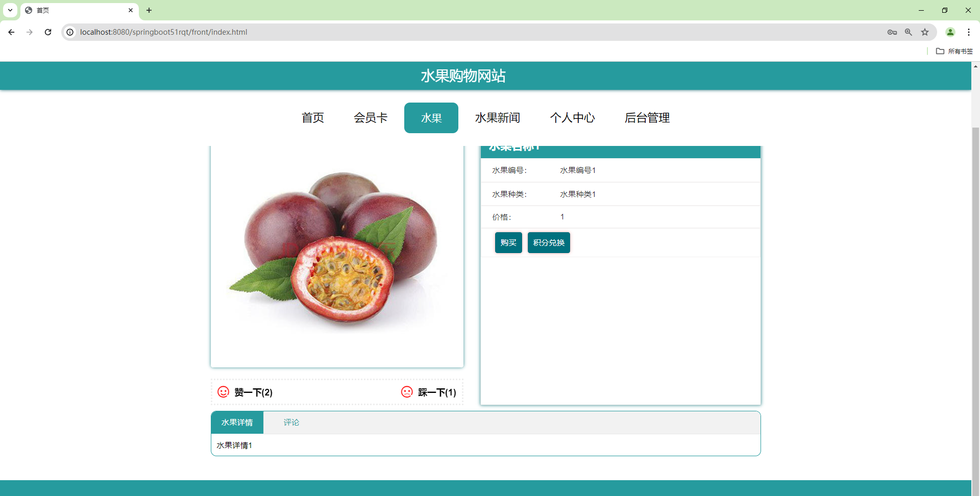Screen dimensions: 980x496
Task: Click the site info icon before the URL
Action: 69,32
